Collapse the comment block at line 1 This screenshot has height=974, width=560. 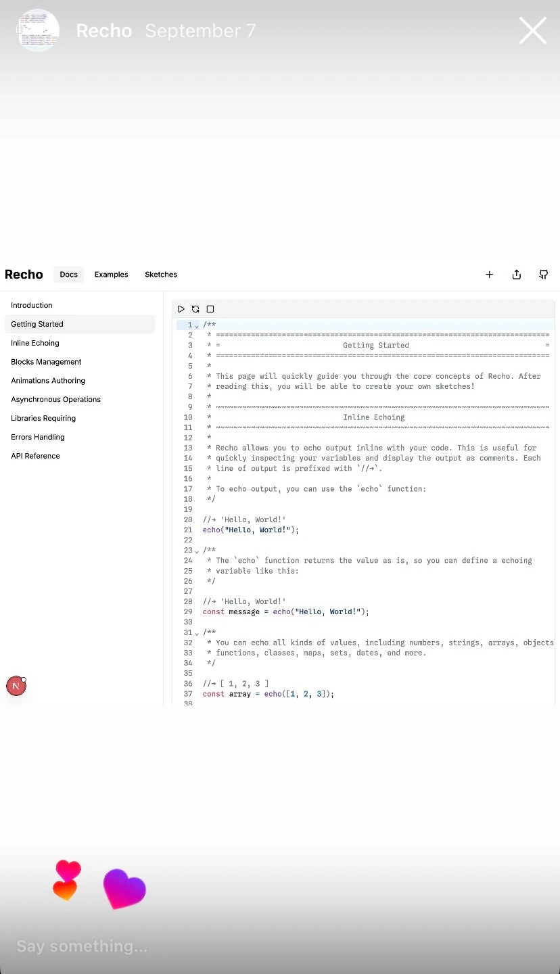(197, 326)
